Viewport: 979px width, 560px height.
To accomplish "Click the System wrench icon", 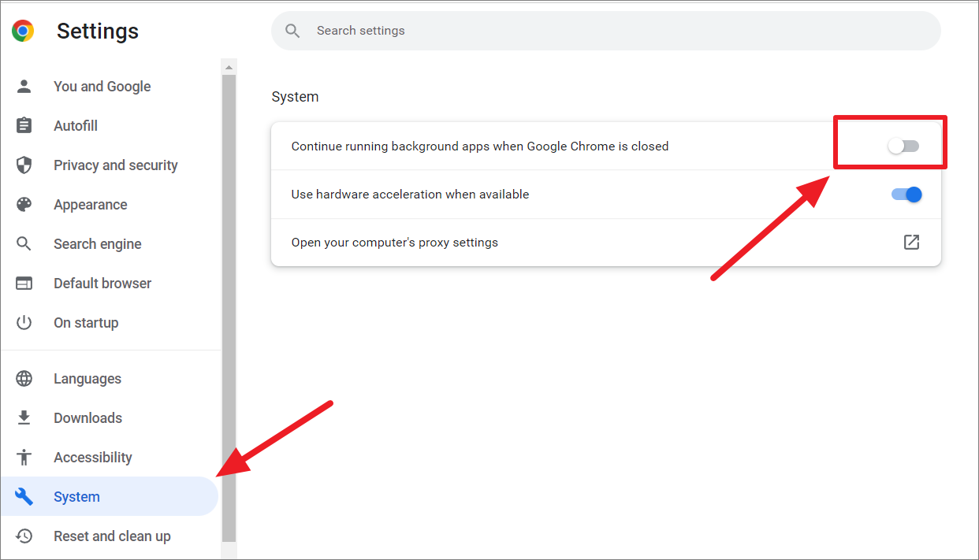I will 24,496.
